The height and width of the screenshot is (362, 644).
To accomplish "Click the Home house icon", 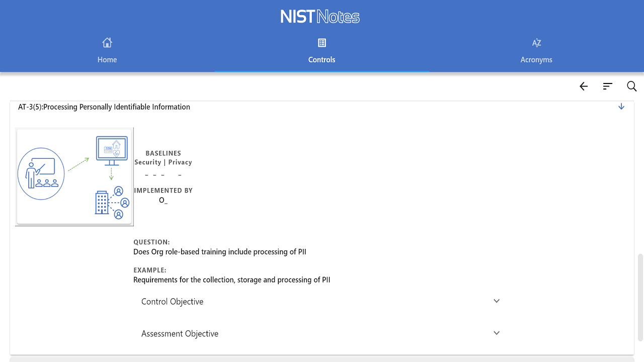I will point(107,43).
